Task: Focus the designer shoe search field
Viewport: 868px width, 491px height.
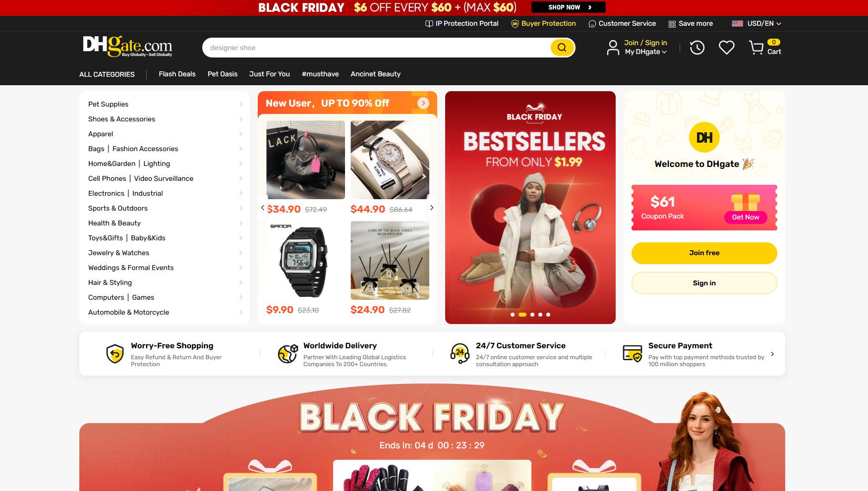Action: (377, 48)
